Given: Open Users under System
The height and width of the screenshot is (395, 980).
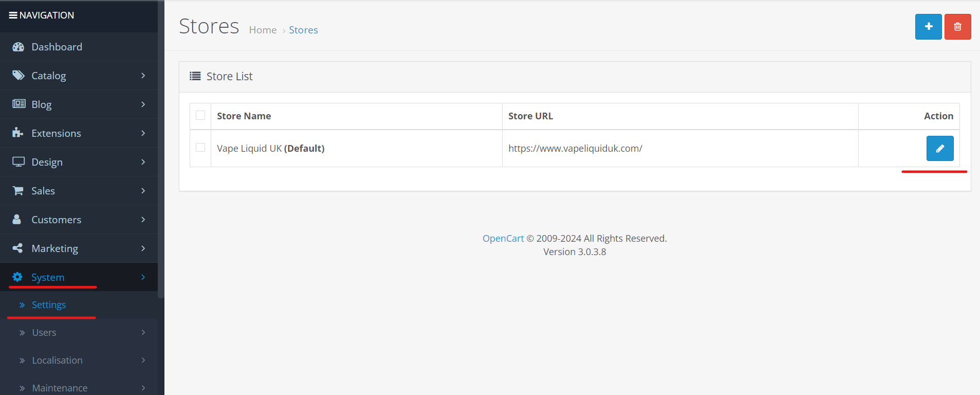Looking at the screenshot, I should click(79, 333).
